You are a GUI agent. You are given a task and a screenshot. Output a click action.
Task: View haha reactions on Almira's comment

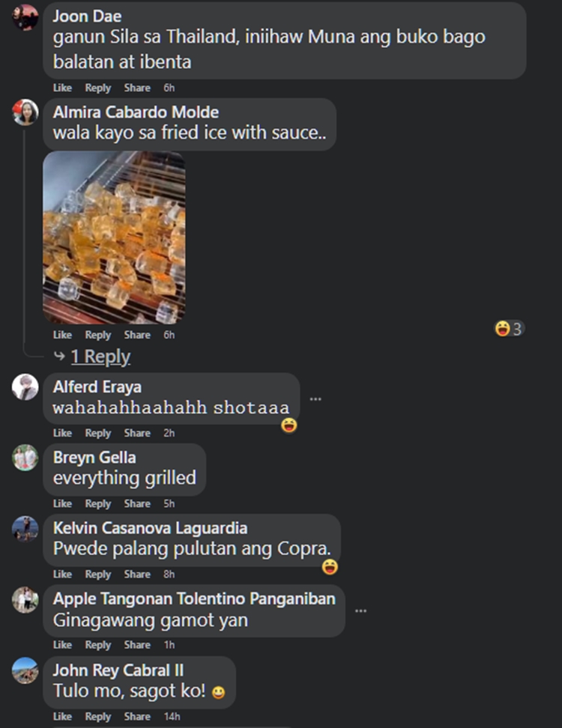coord(510,329)
